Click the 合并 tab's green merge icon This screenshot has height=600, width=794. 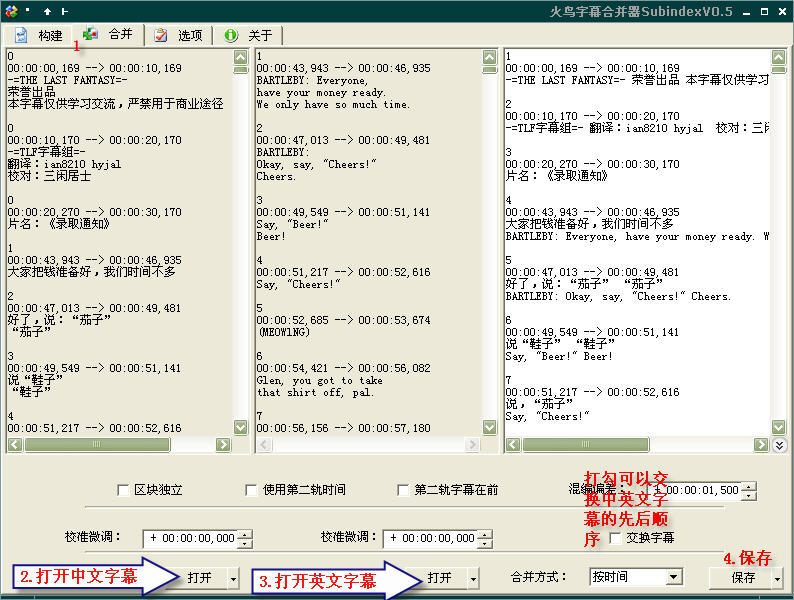pyautogui.click(x=90, y=34)
